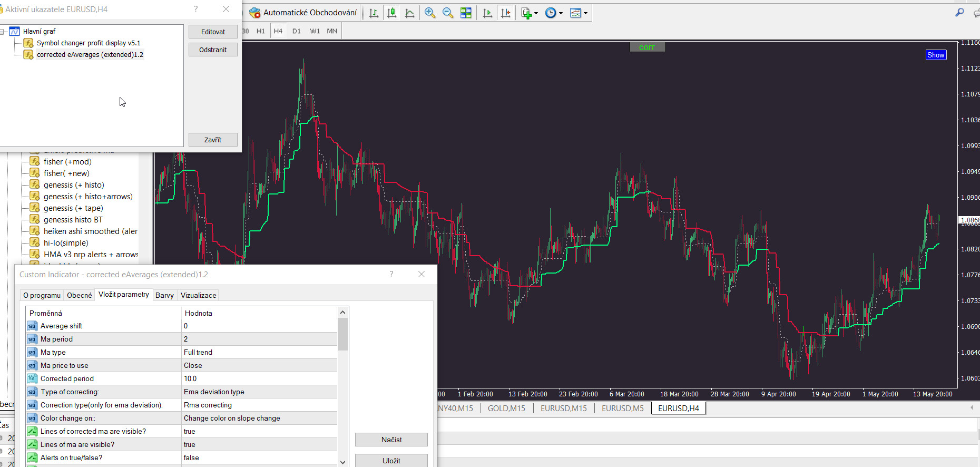
Task: Switch chart to candlestick mode
Action: pyautogui.click(x=391, y=13)
